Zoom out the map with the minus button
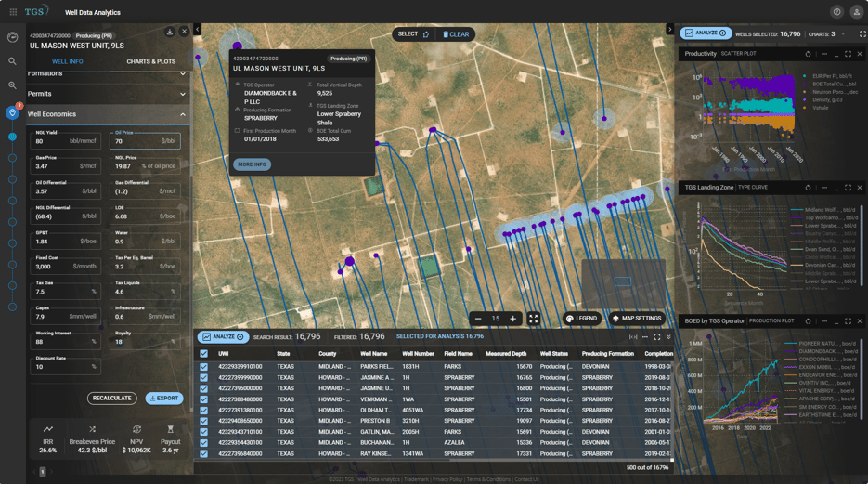Image resolution: width=868 pixels, height=484 pixels. [478, 319]
